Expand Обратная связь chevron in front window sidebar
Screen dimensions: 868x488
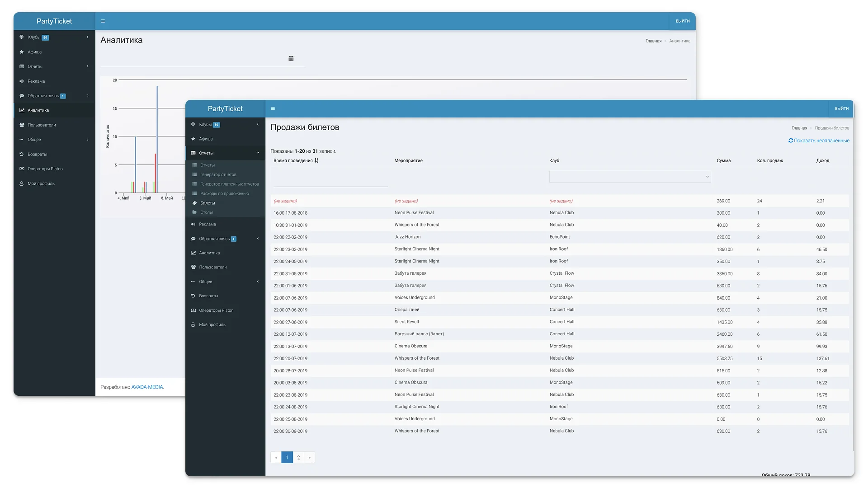click(x=258, y=239)
